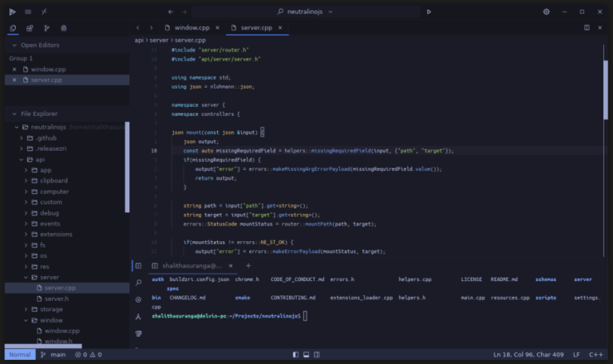
Task: Expand the clipboard folder
Action: [26, 180]
